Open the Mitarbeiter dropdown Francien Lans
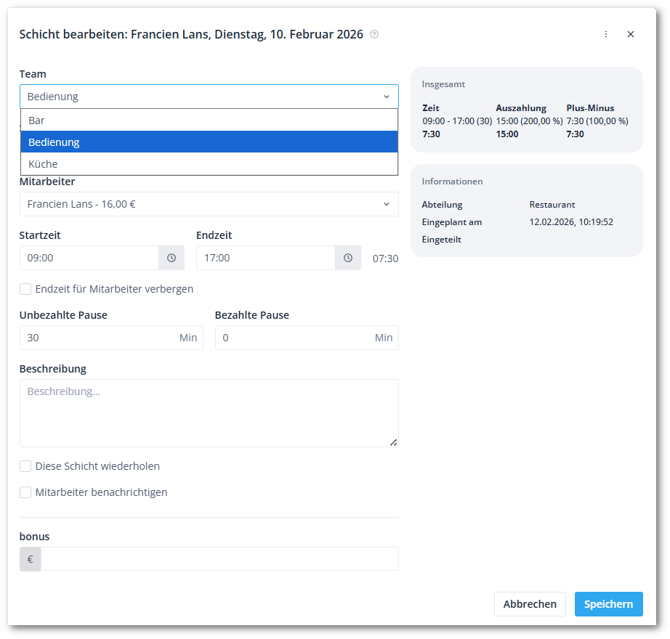 tap(208, 204)
